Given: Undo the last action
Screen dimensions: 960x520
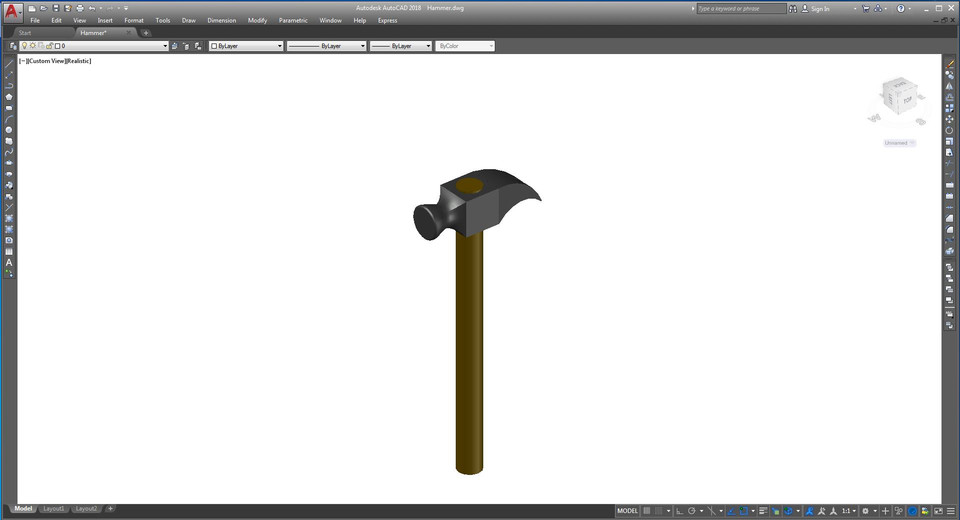Looking at the screenshot, I should tap(92, 9).
